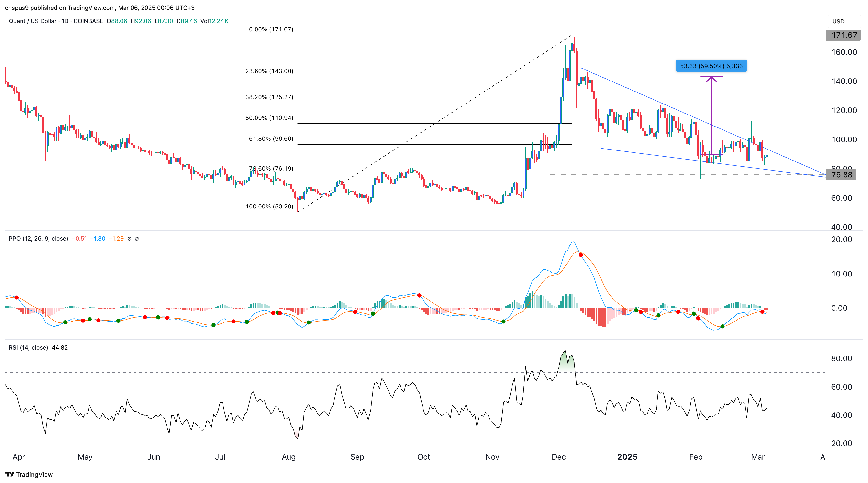This screenshot has height=483, width=868.
Task: Click the PPO value −1.80
Action: click(x=98, y=239)
